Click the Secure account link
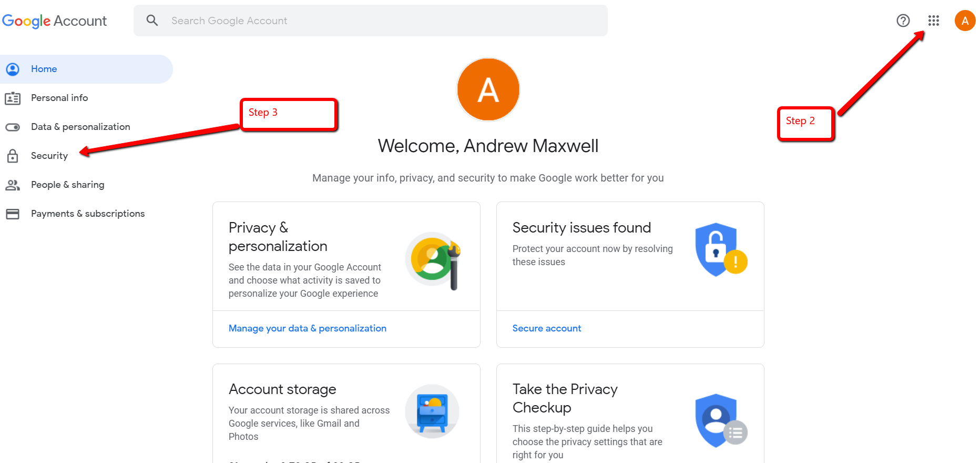The image size is (980, 463). (547, 328)
